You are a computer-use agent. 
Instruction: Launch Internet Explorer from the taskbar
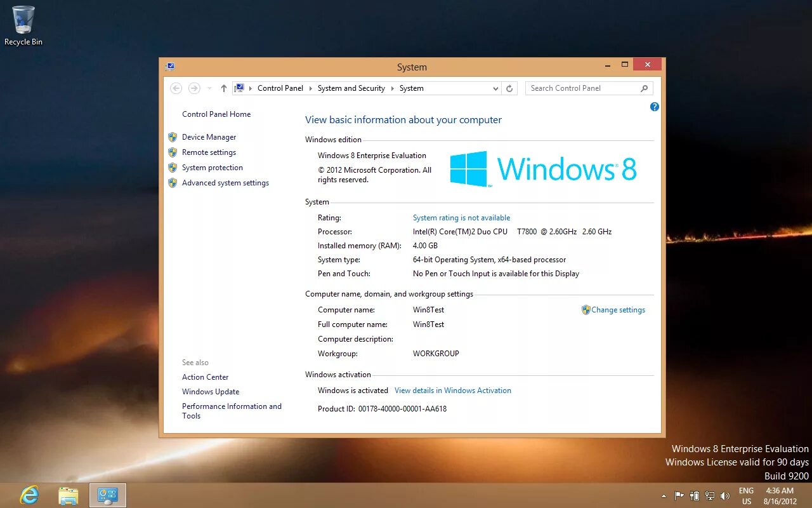point(29,495)
